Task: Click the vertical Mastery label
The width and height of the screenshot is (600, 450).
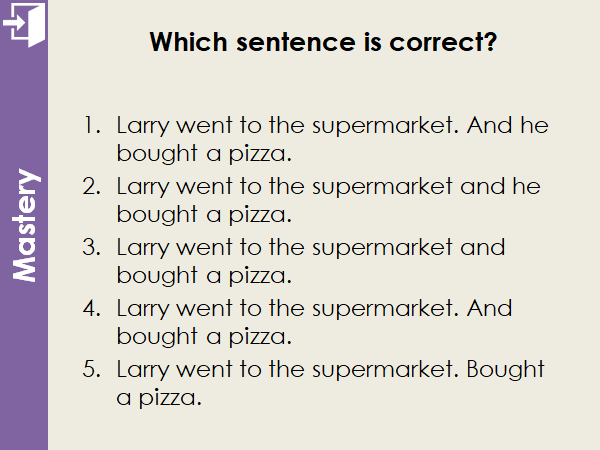Action: pyautogui.click(x=26, y=226)
